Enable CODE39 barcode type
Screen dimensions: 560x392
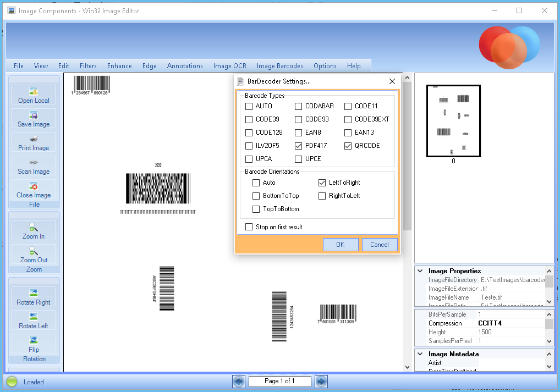point(249,120)
